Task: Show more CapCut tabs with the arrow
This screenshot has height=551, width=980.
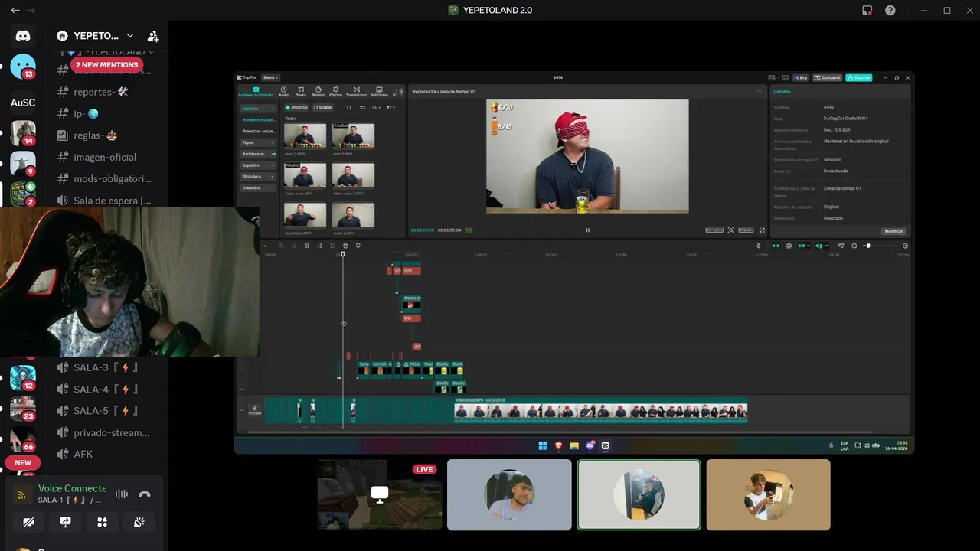Action: (x=400, y=91)
